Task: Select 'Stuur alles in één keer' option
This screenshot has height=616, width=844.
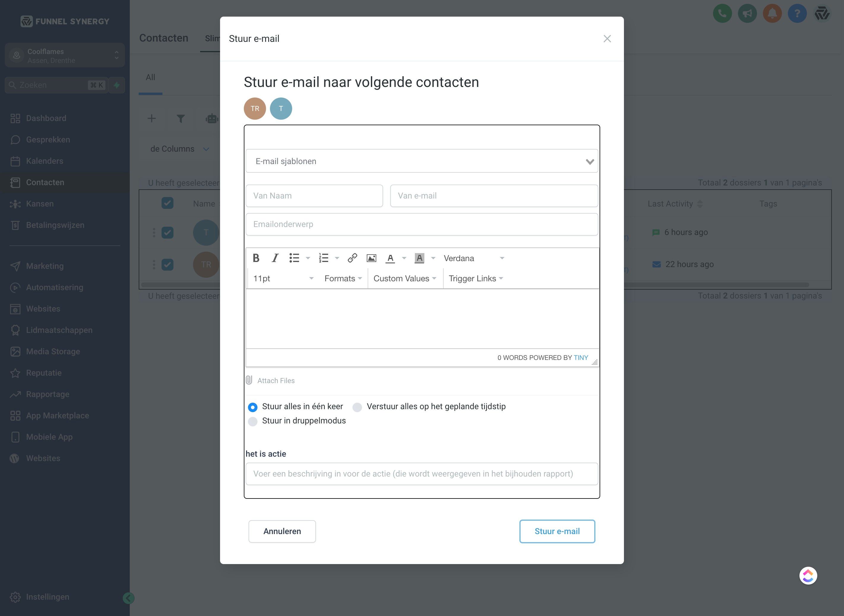Action: point(253,407)
